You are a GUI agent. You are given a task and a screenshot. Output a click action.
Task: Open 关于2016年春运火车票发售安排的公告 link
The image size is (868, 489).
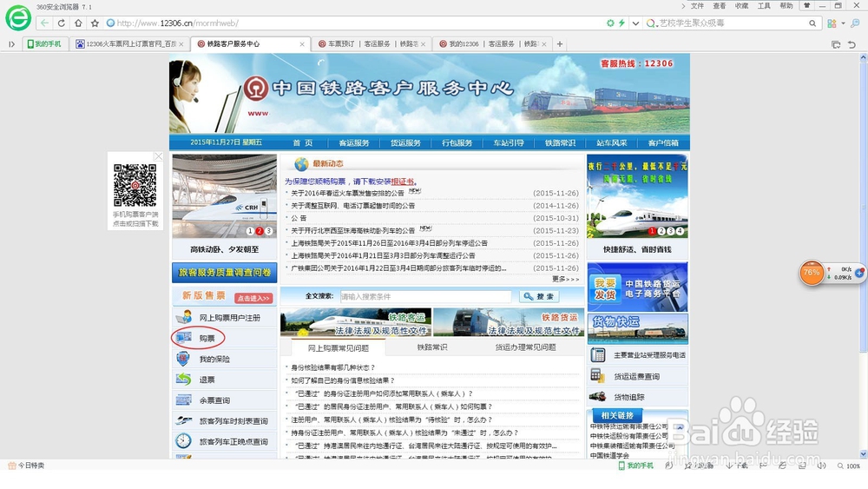(348, 194)
